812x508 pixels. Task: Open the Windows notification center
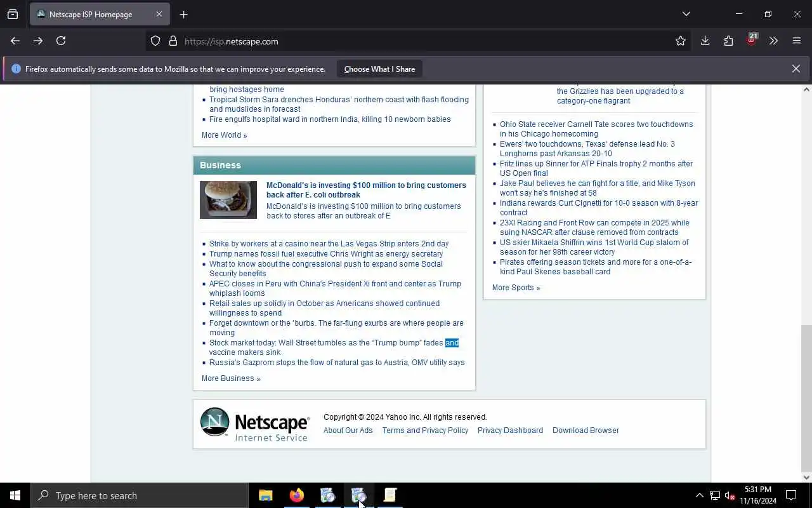point(791,495)
